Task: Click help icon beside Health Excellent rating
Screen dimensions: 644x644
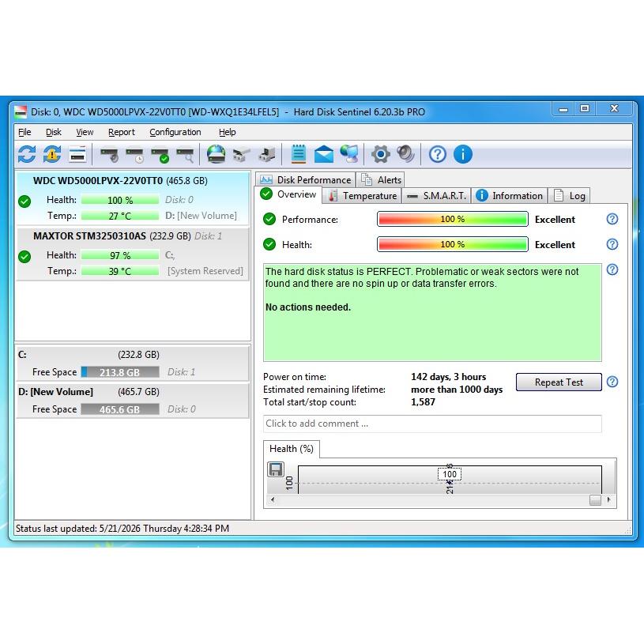Action: tap(612, 244)
